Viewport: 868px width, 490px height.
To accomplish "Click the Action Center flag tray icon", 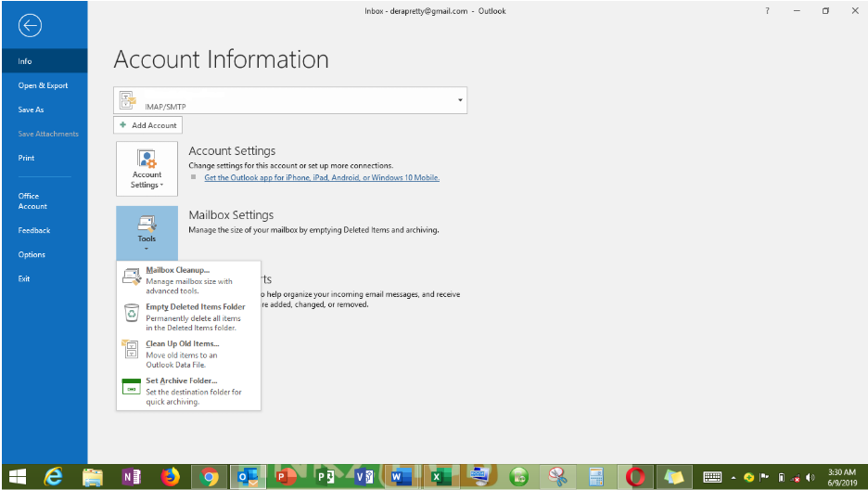I will (764, 477).
